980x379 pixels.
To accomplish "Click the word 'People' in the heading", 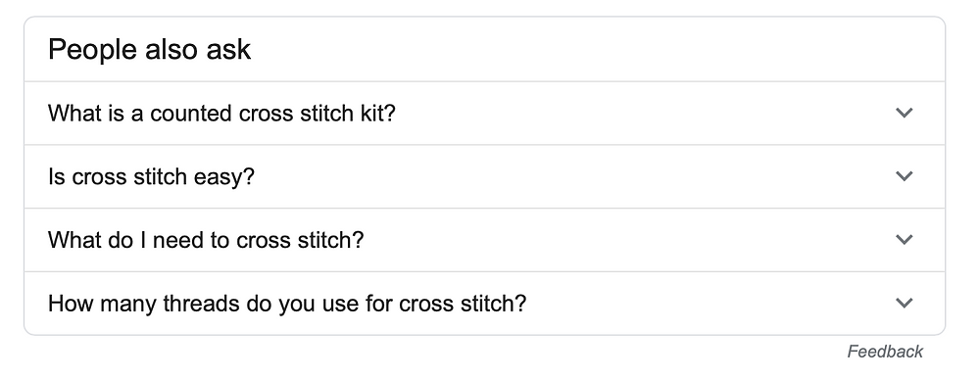I will pos(93,50).
